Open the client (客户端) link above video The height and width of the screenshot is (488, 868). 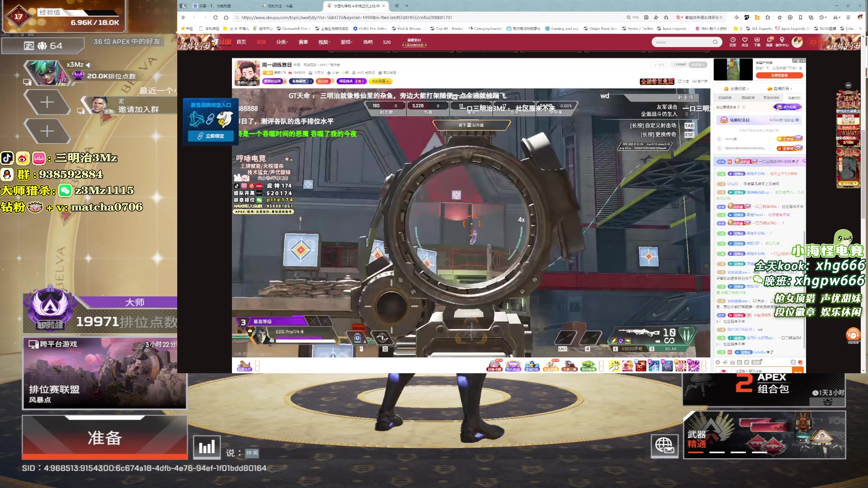click(700, 81)
